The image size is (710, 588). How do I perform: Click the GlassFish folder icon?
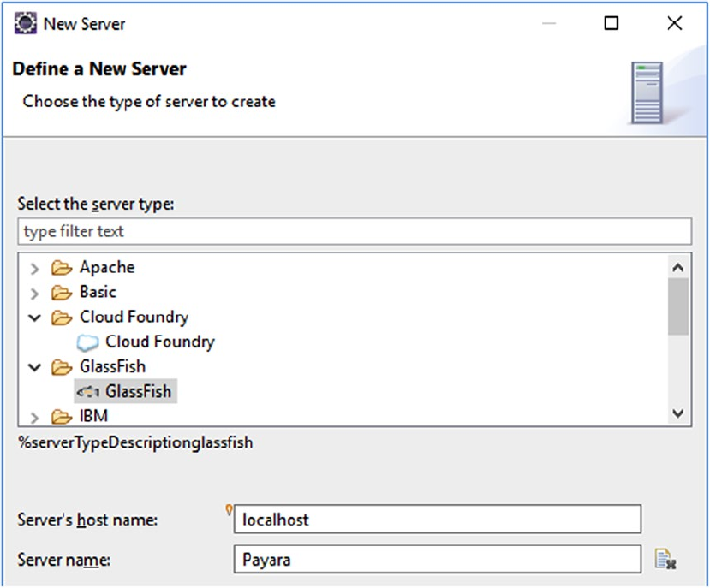tap(61, 367)
